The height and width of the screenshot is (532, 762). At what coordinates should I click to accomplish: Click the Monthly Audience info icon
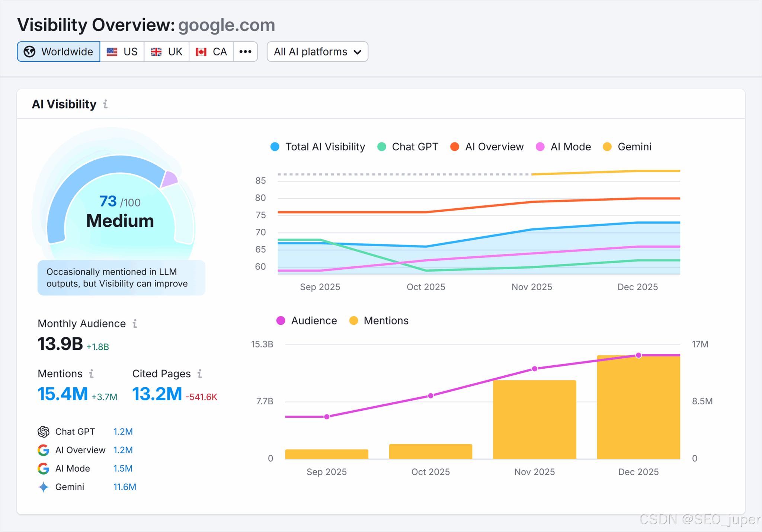coord(135,324)
